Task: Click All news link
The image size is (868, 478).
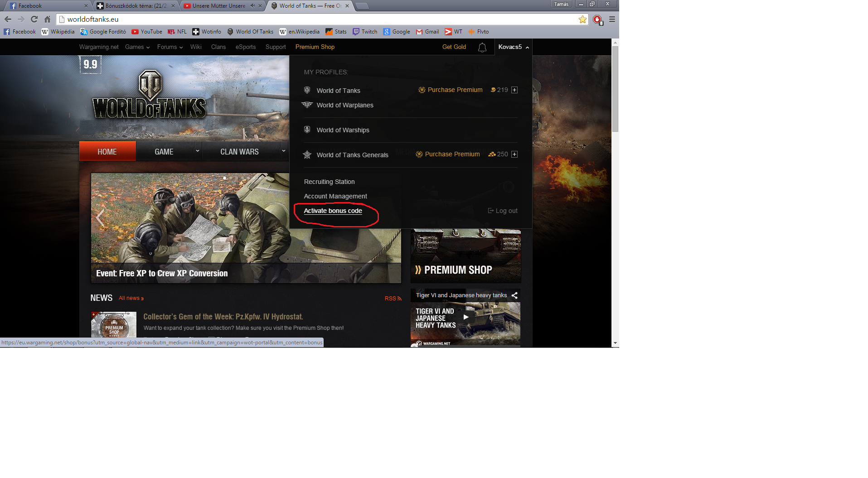Action: (131, 298)
